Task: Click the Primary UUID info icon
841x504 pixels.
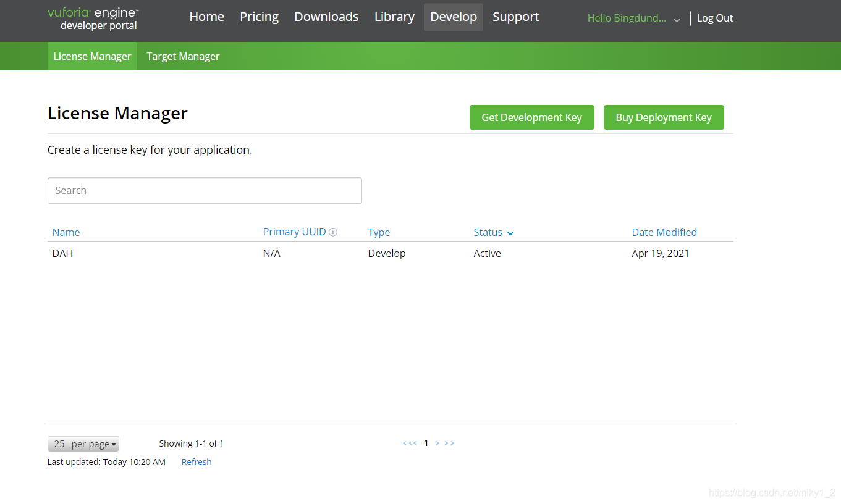Action: pyautogui.click(x=333, y=232)
